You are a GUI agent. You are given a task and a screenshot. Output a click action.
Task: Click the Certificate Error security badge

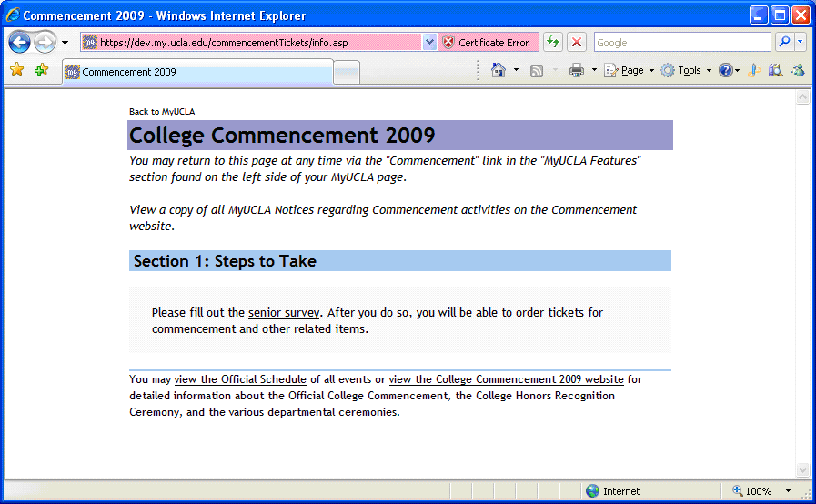click(x=486, y=43)
